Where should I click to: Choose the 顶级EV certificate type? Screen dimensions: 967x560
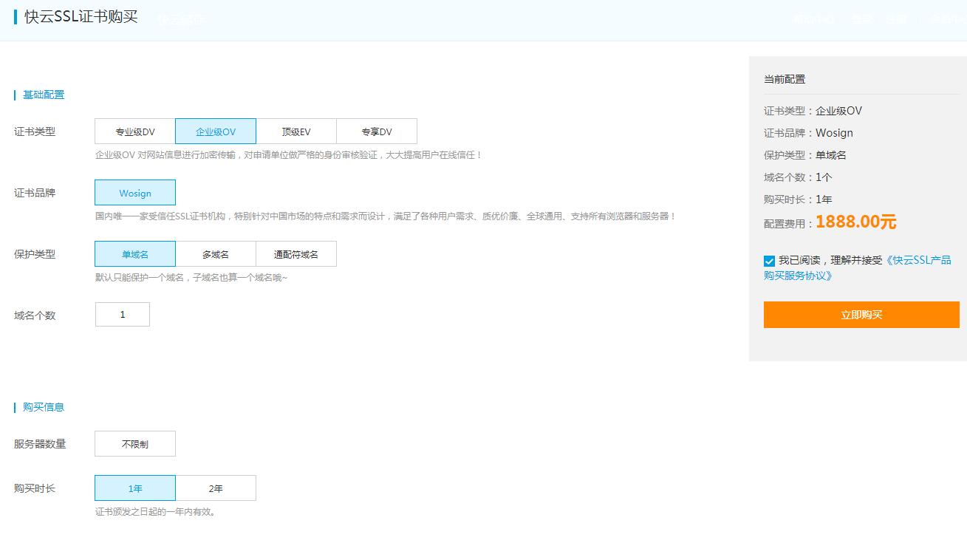295,131
